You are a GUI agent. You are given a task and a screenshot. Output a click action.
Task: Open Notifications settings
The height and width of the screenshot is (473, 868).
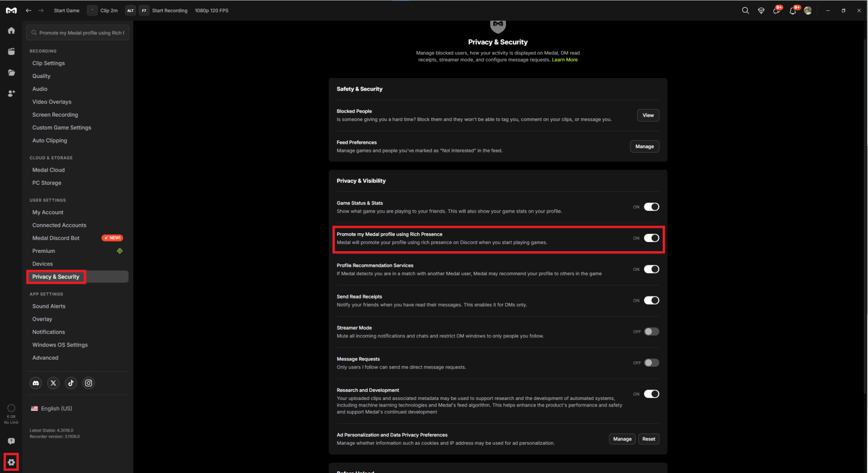[48, 332]
